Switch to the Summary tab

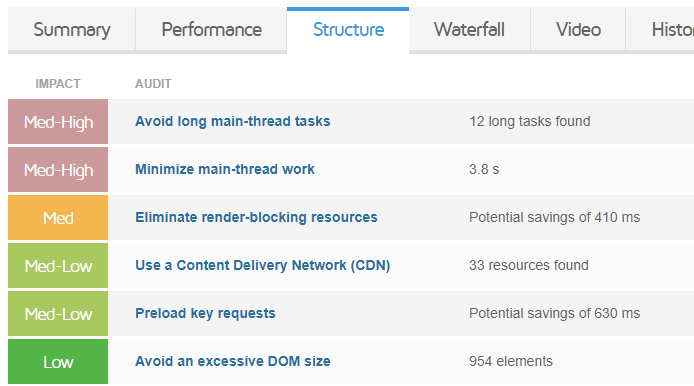(x=72, y=30)
